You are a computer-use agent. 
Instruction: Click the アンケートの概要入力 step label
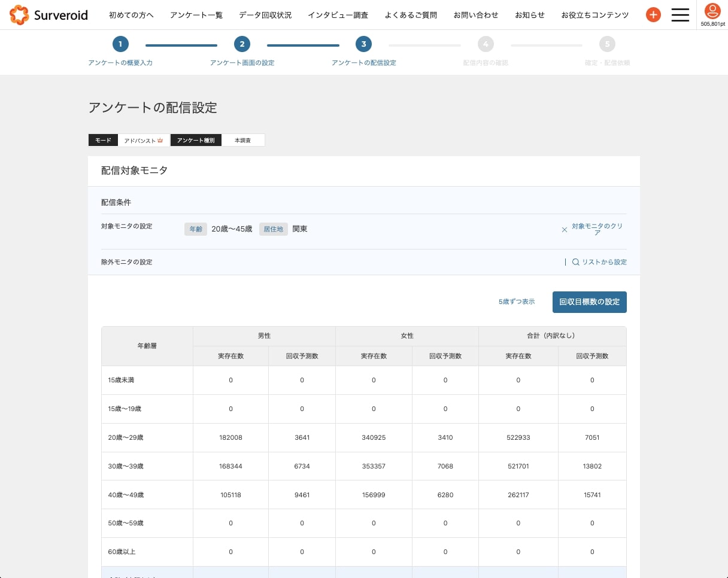(120, 63)
